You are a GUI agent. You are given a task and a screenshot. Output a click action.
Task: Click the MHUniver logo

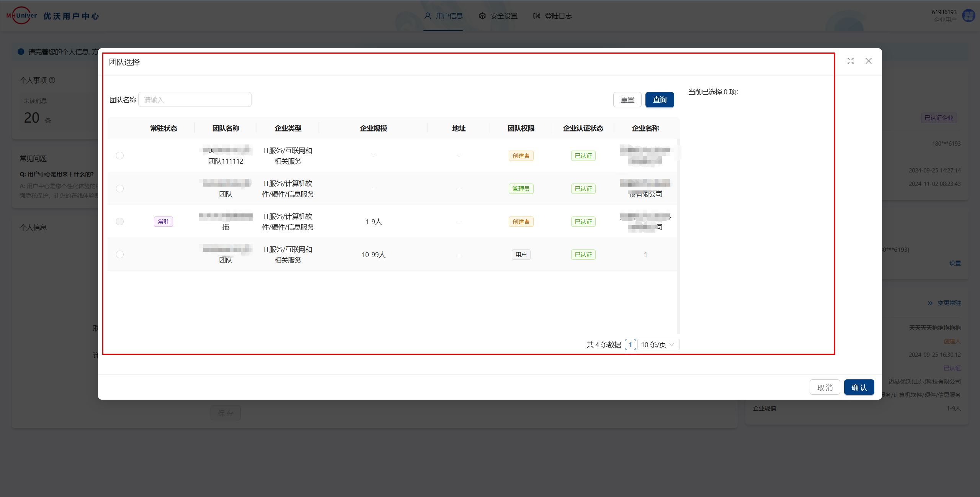click(21, 16)
